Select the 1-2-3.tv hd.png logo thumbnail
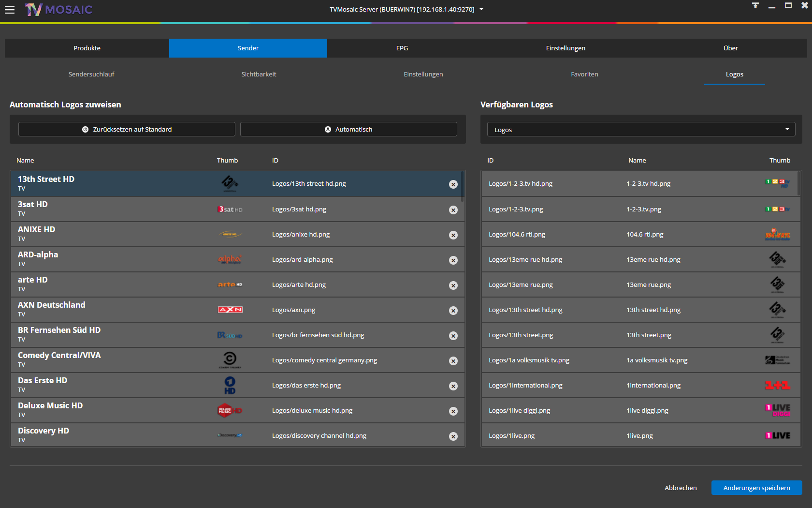The height and width of the screenshot is (508, 812). [x=777, y=183]
